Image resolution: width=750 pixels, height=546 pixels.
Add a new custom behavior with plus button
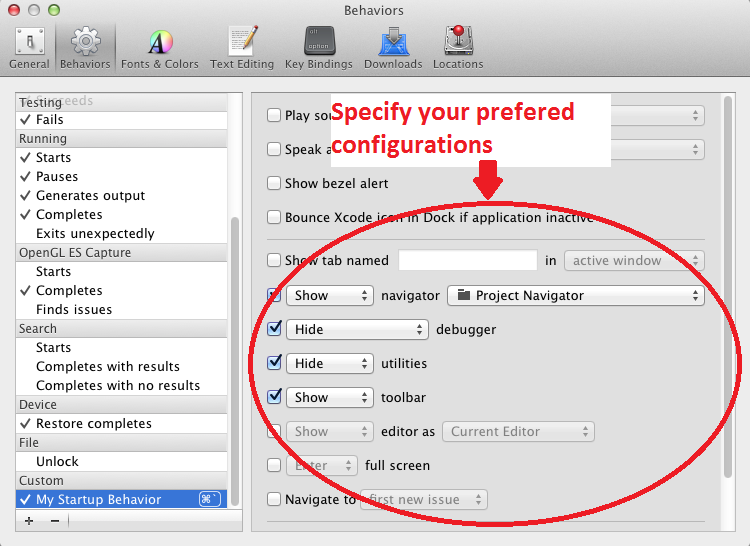pyautogui.click(x=29, y=521)
